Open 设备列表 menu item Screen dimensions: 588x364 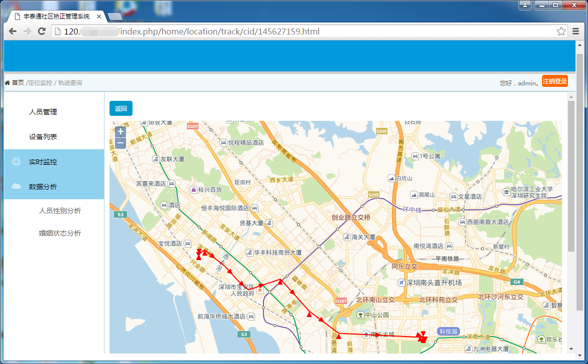coord(43,137)
